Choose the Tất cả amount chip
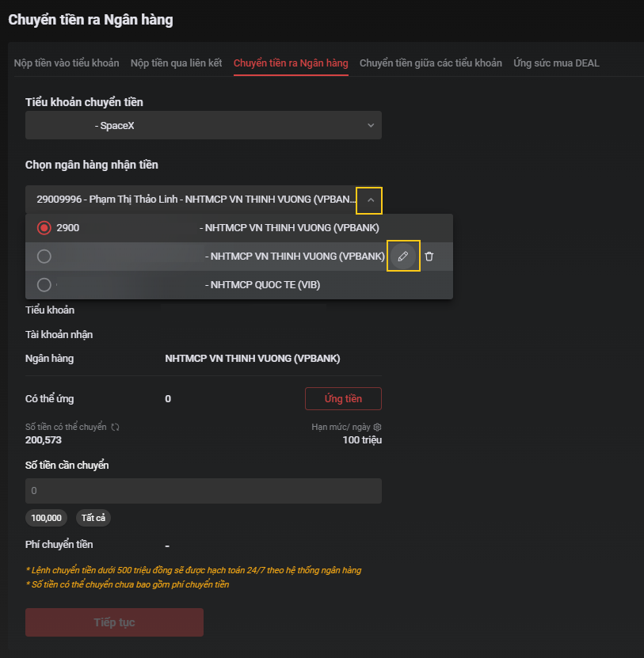 (93, 518)
